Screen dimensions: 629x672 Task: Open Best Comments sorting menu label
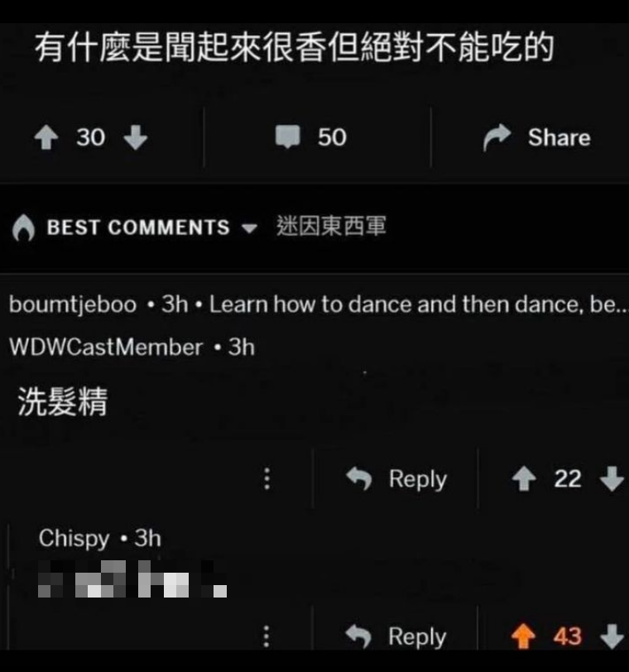[x=138, y=228]
